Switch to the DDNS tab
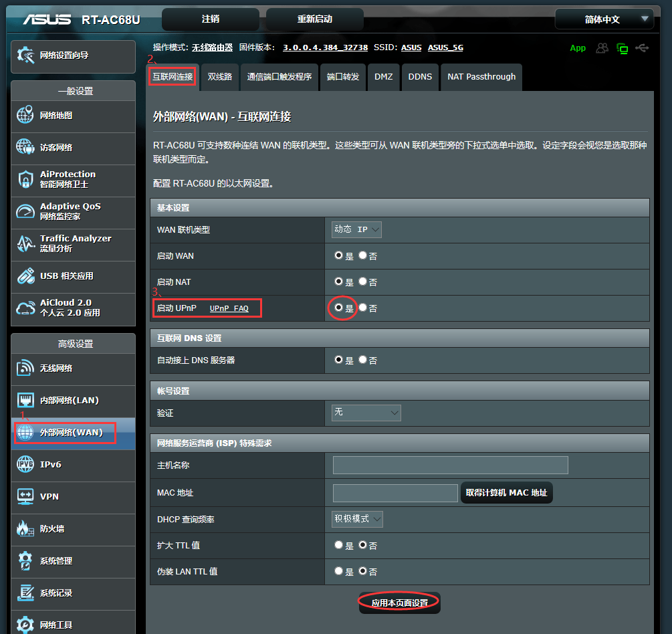The image size is (672, 634). click(420, 77)
